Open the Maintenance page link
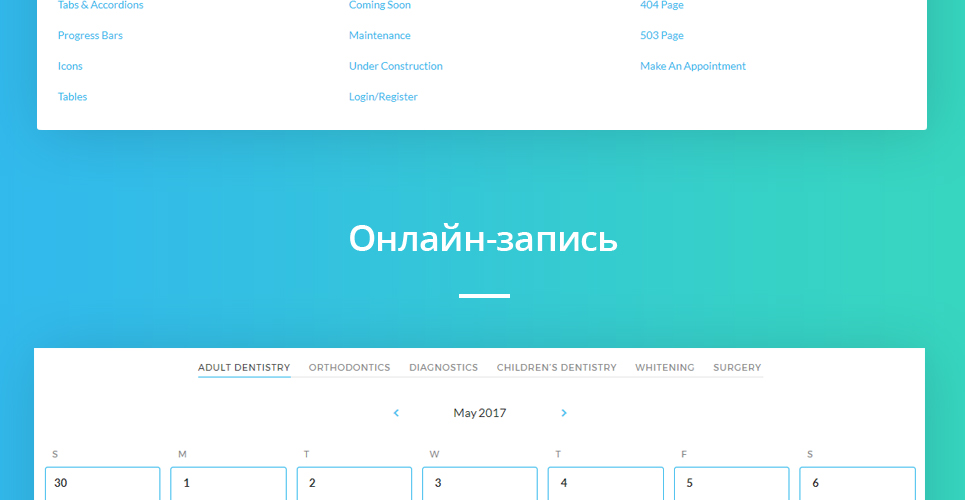 (380, 36)
